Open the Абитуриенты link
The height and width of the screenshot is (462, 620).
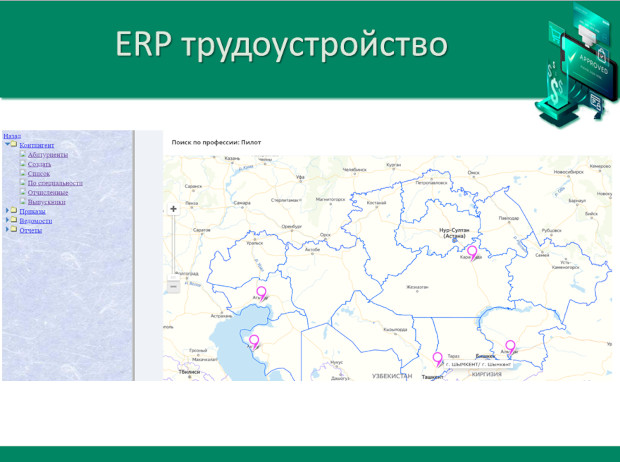coord(47,155)
